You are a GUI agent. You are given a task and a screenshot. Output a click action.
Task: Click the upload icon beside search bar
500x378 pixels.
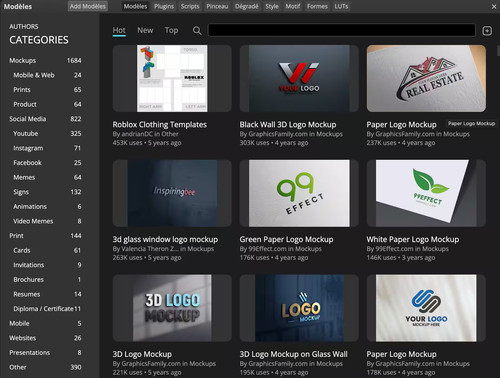coord(487,31)
